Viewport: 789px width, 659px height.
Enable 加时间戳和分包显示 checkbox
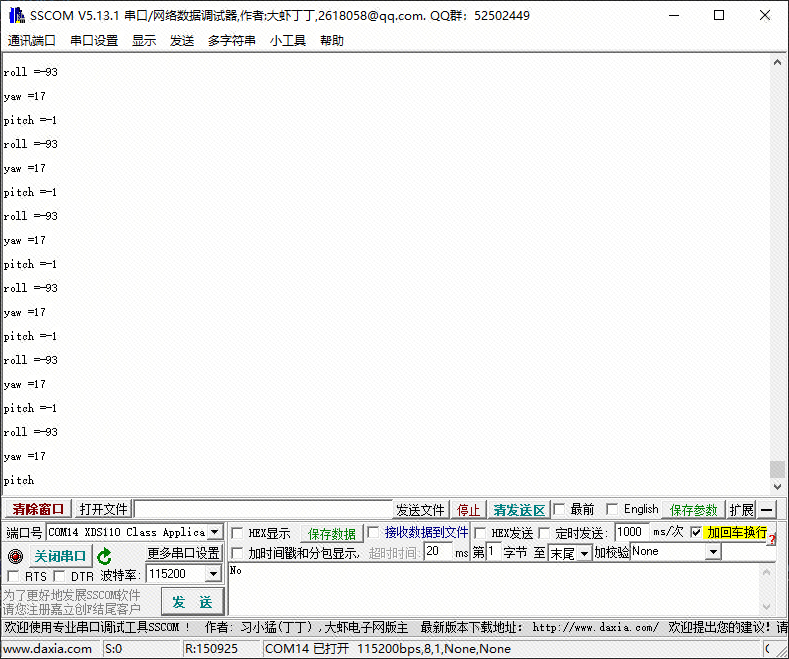click(237, 553)
